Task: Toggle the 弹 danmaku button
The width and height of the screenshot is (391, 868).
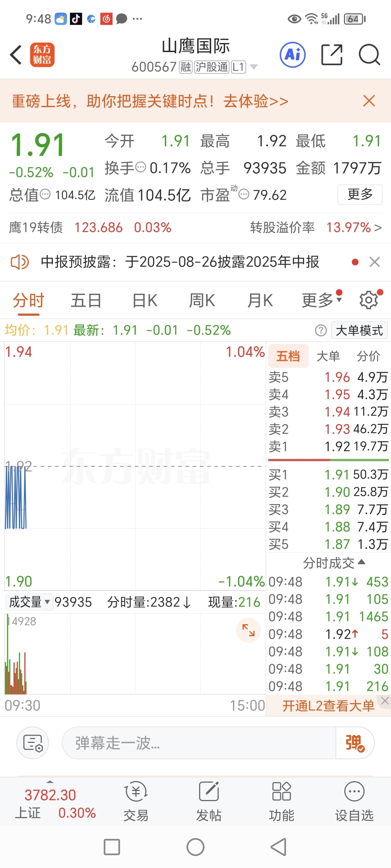Action: [x=355, y=743]
